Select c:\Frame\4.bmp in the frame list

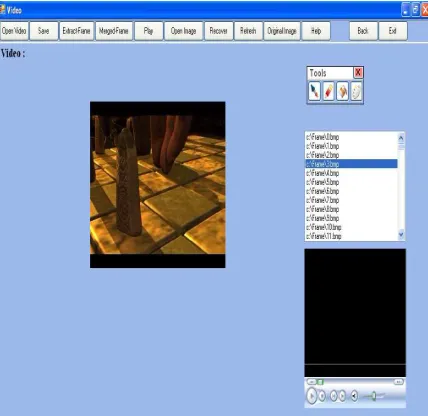(x=351, y=173)
